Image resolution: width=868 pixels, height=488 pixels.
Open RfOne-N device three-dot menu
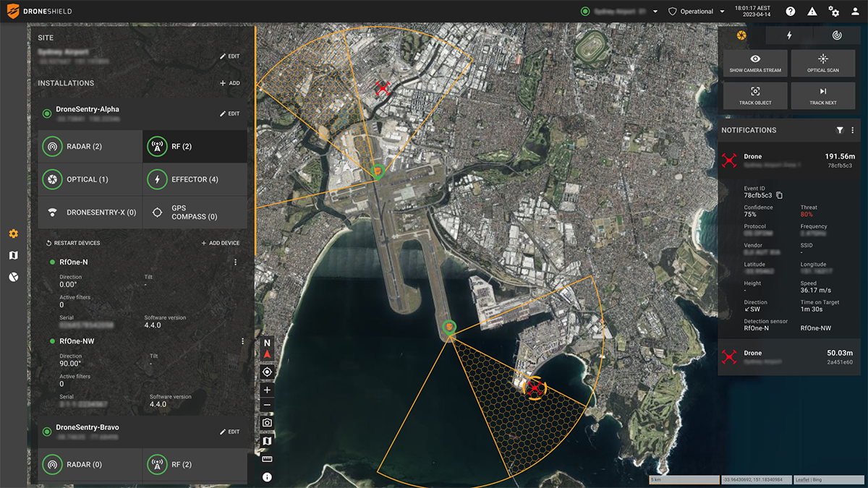pos(236,262)
